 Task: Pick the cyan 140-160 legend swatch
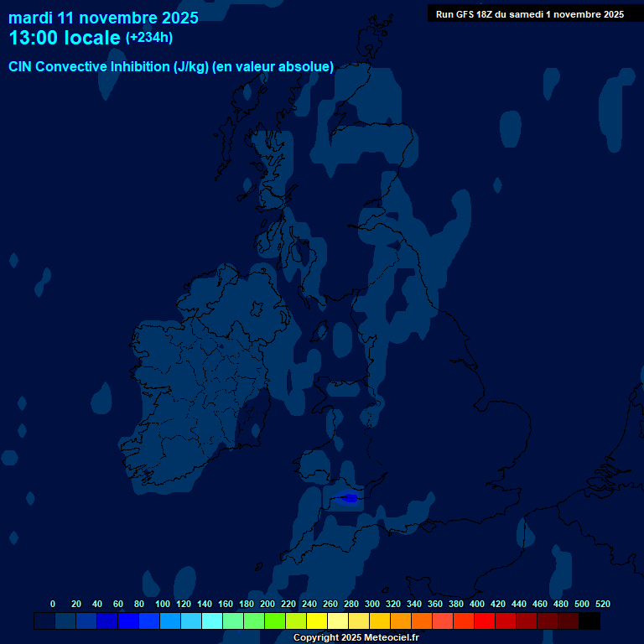click(x=211, y=621)
